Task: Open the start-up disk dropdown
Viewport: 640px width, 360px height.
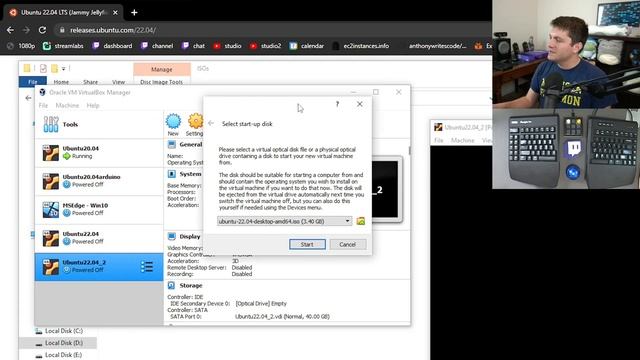Action: click(x=347, y=221)
